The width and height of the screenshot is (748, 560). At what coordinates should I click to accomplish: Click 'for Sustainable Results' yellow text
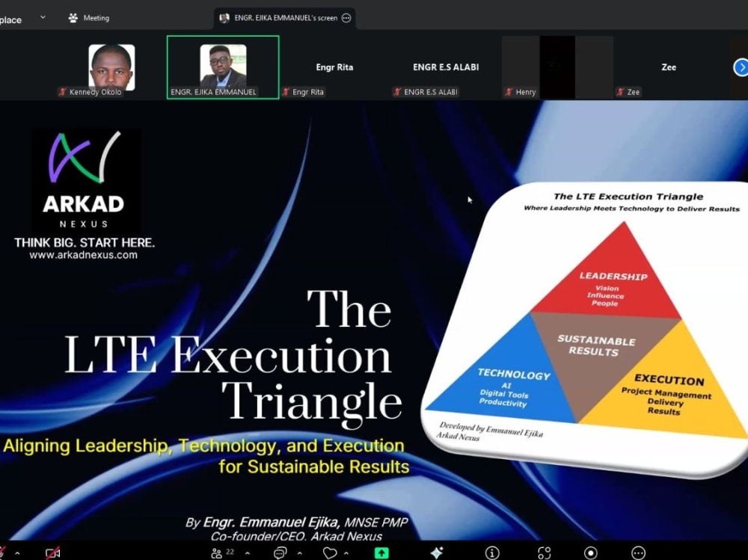click(x=314, y=467)
